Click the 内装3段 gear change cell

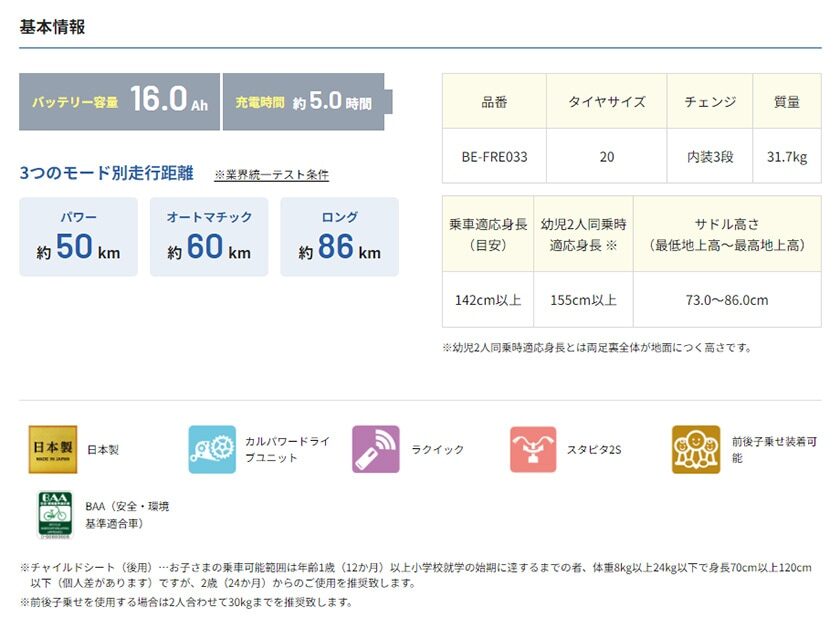coord(709,157)
